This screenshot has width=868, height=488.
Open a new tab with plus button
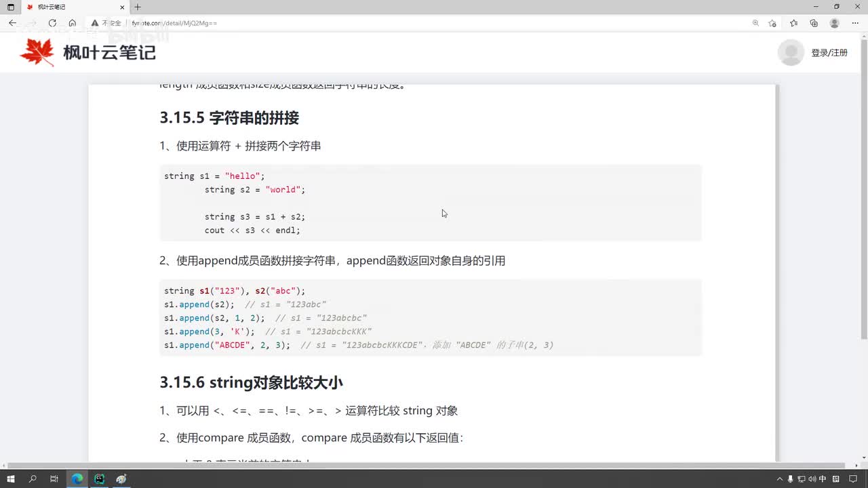coord(138,7)
